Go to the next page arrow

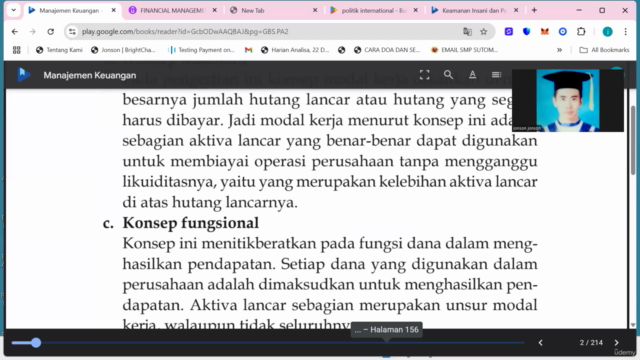point(616,342)
